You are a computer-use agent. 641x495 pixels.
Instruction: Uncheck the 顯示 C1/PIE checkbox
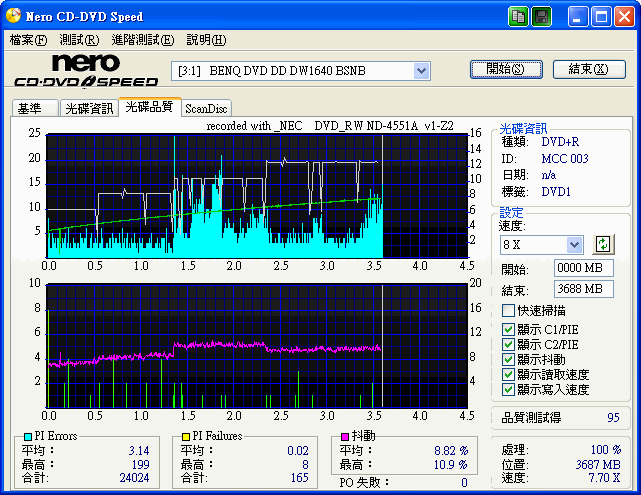click(x=508, y=329)
